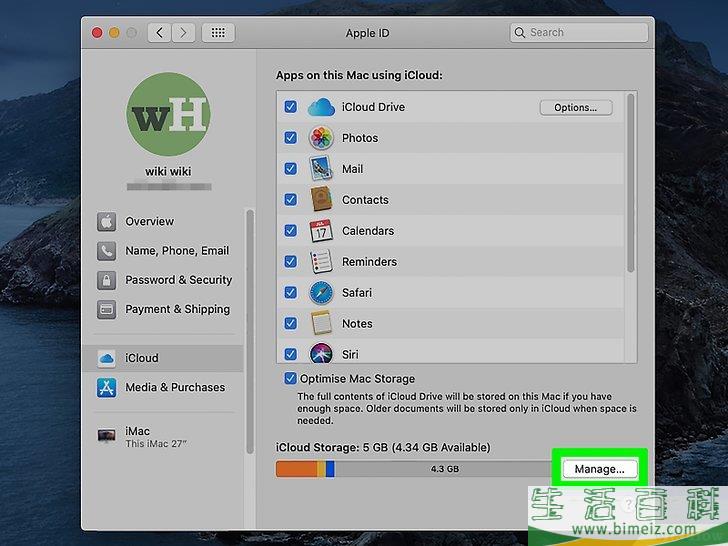Go forward with the right arrow button

183,33
